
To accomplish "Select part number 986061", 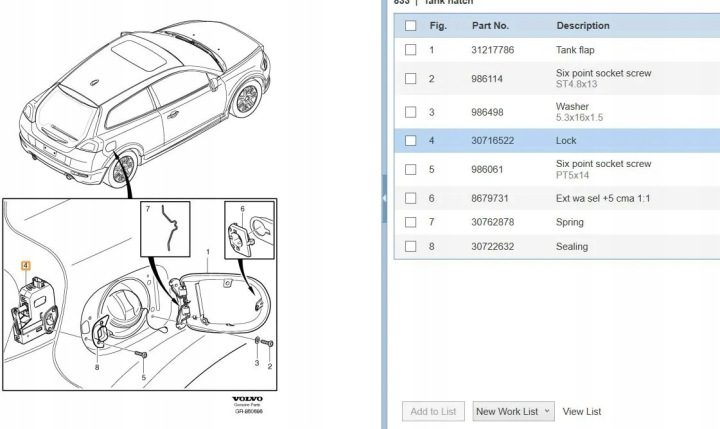I will [x=487, y=169].
